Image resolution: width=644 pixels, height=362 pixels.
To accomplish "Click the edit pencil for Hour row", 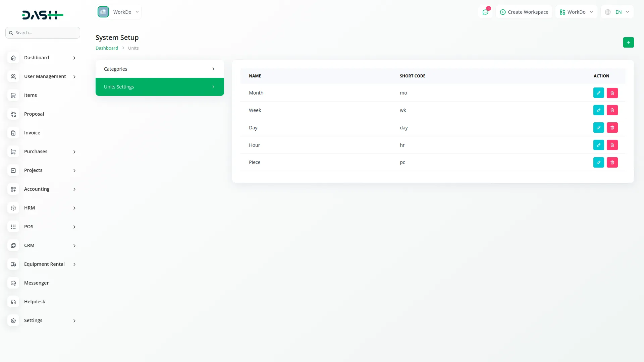I will coord(598,145).
